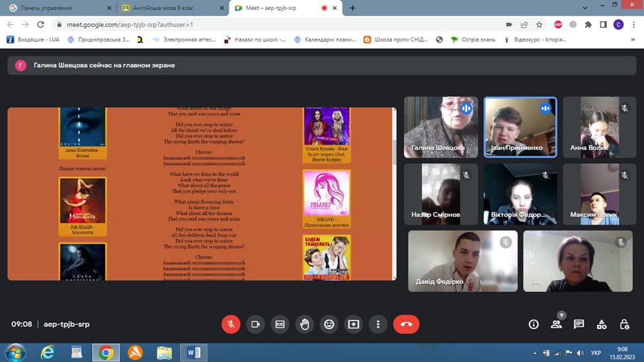644x362 pixels.
Task: Open emoji reactions button
Action: point(329,324)
